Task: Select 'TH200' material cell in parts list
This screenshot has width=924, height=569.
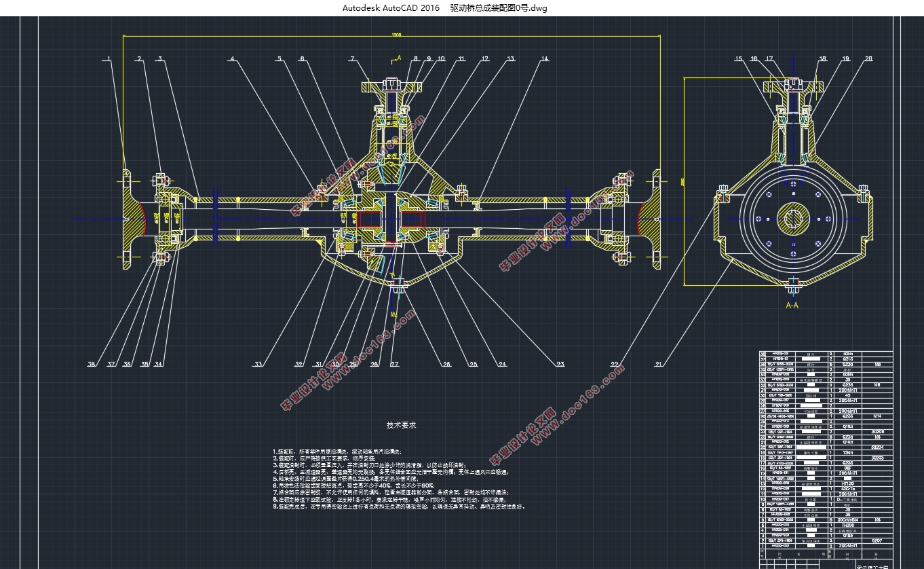Action: click(x=848, y=526)
